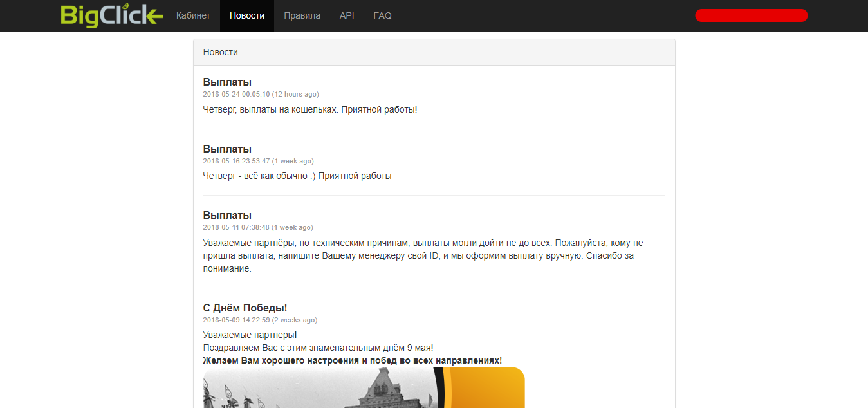
Task: Open the Victory Day image
Action: coord(364,387)
